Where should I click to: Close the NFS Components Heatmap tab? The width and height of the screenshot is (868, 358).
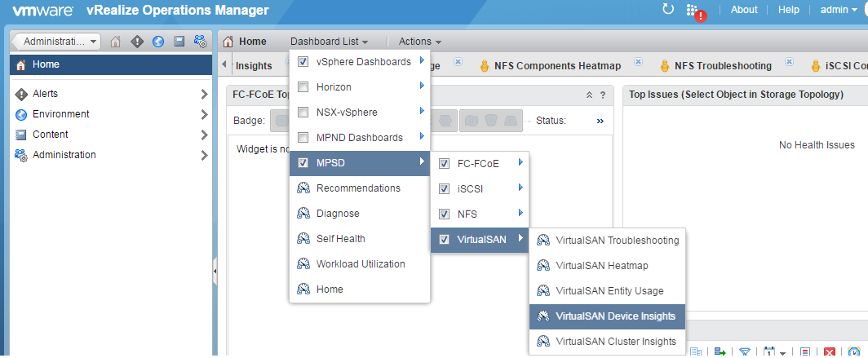click(x=638, y=62)
